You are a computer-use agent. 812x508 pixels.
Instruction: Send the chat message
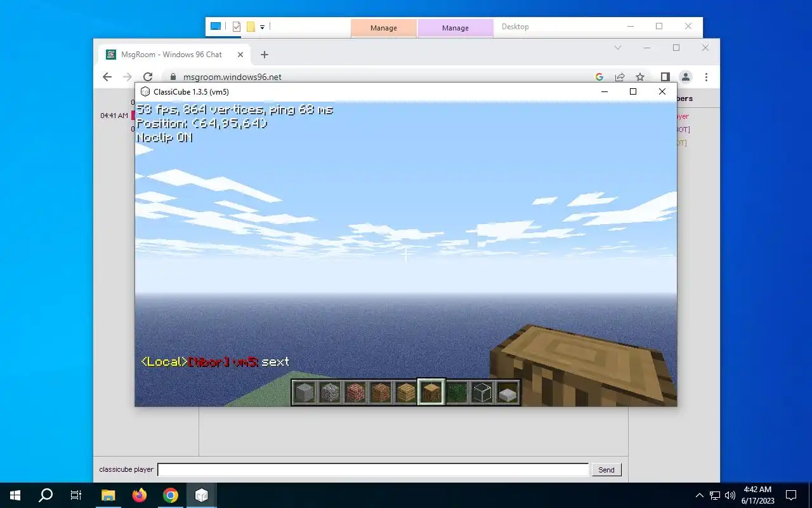click(606, 470)
